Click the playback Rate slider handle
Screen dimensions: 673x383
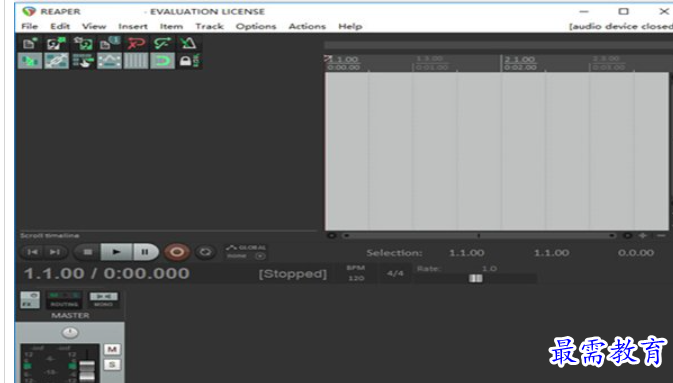[475, 278]
